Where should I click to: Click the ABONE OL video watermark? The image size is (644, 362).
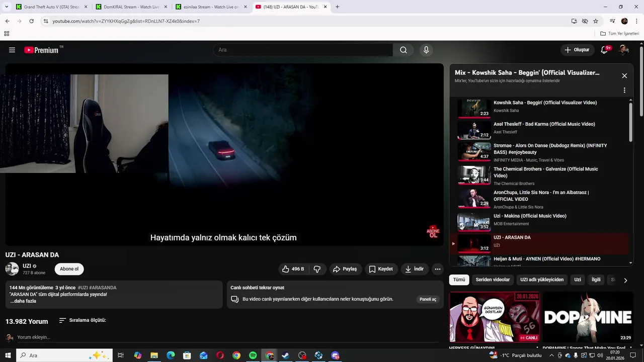[433, 232]
